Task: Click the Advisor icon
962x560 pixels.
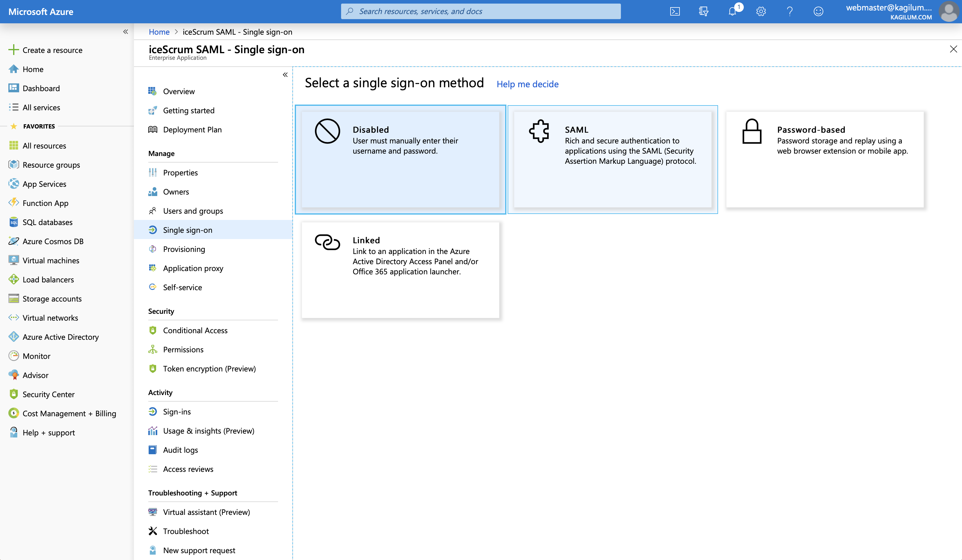Action: 13,375
